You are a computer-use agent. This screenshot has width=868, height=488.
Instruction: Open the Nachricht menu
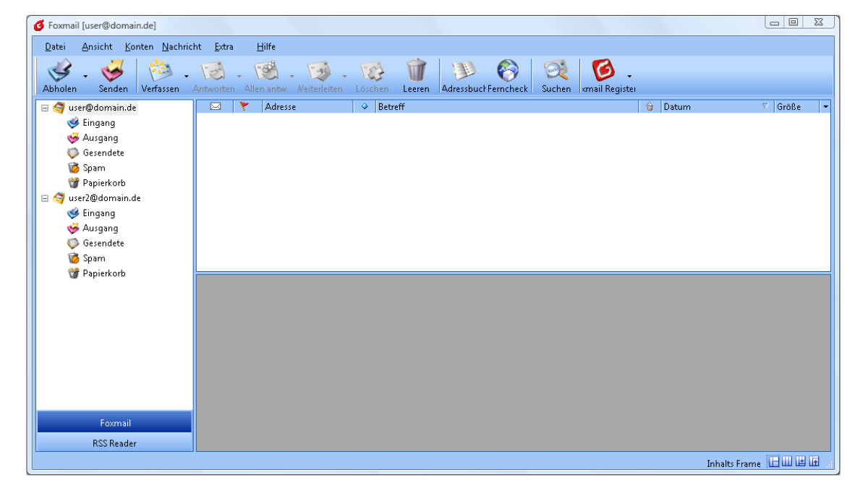(182, 47)
